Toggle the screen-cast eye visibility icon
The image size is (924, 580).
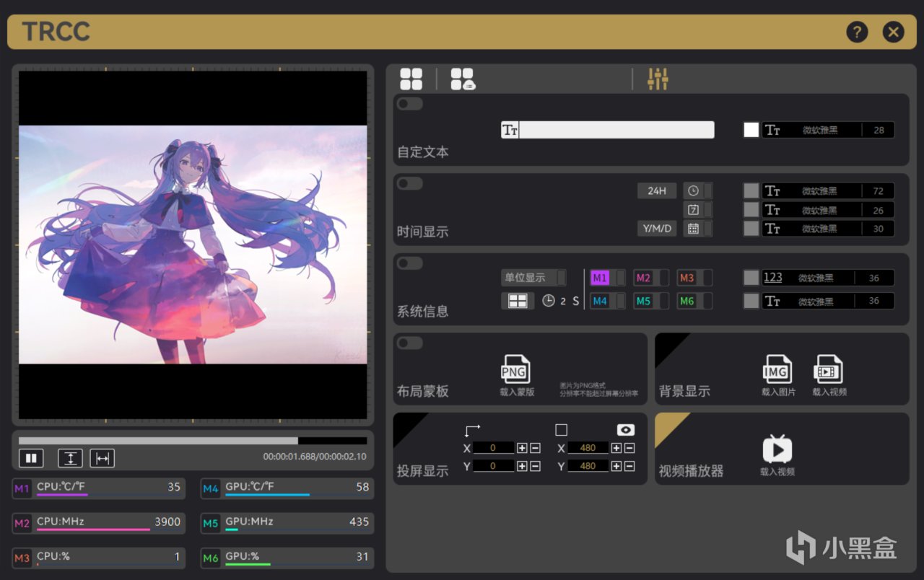625,430
